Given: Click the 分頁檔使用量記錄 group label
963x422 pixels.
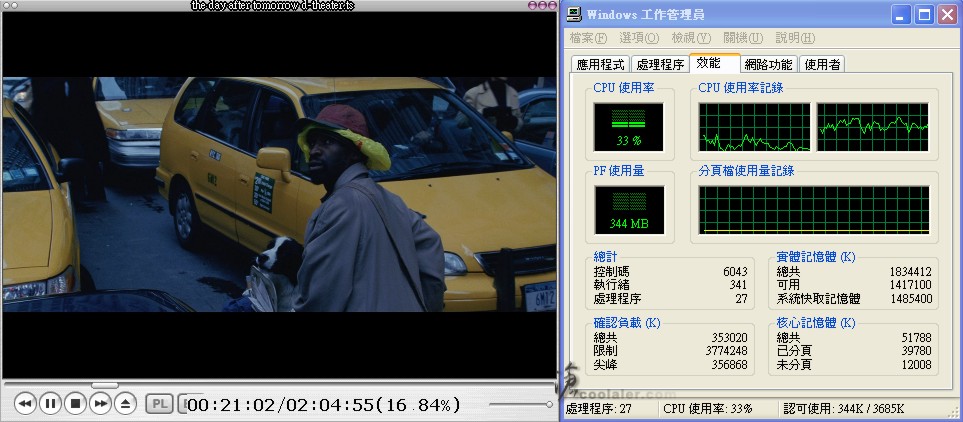Looking at the screenshot, I should coord(746,171).
